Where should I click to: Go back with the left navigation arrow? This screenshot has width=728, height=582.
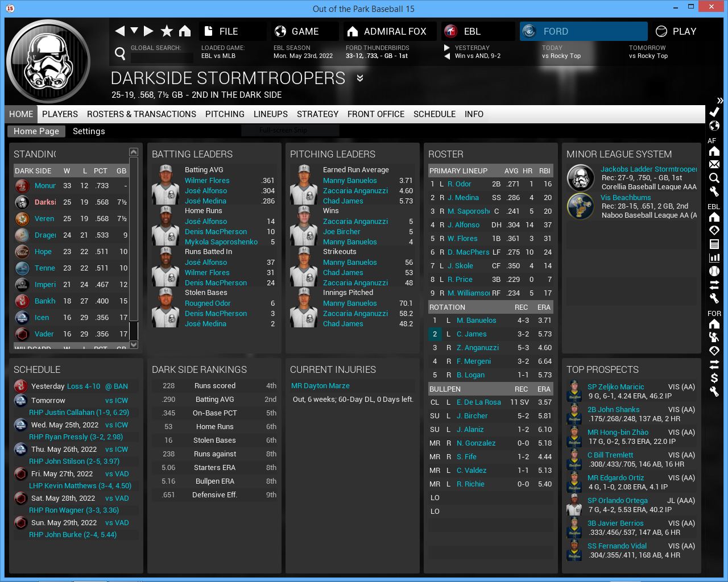pos(120,31)
